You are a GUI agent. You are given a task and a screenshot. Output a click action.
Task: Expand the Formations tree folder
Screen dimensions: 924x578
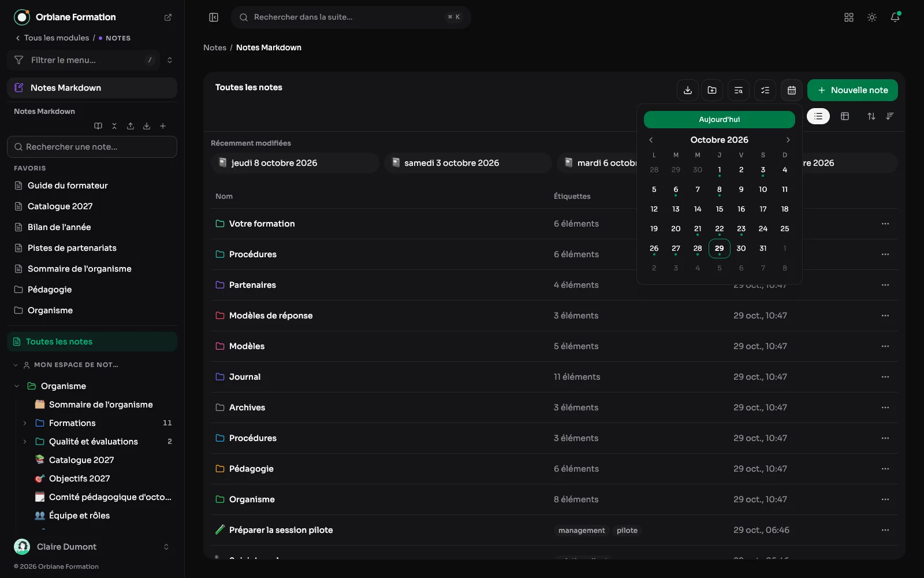(x=25, y=423)
